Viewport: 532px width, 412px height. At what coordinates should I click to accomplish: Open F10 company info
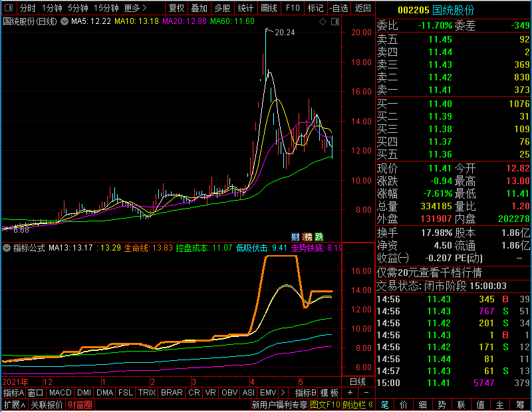coord(293,8)
